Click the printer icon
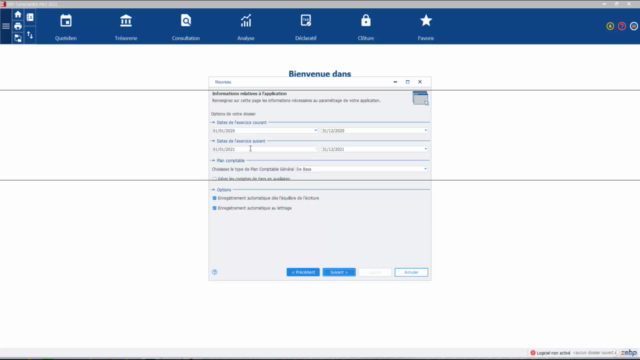The height and width of the screenshot is (360, 640). click(x=18, y=27)
